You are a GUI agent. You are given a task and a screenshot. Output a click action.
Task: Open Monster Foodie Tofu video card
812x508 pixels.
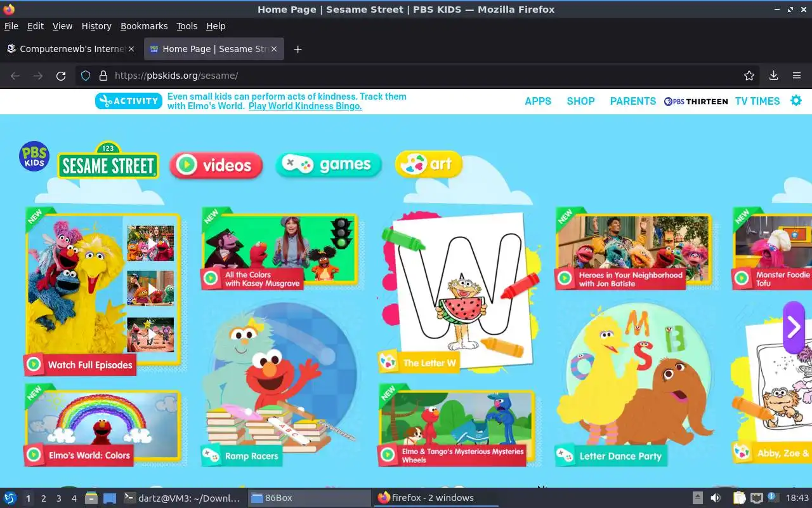772,250
